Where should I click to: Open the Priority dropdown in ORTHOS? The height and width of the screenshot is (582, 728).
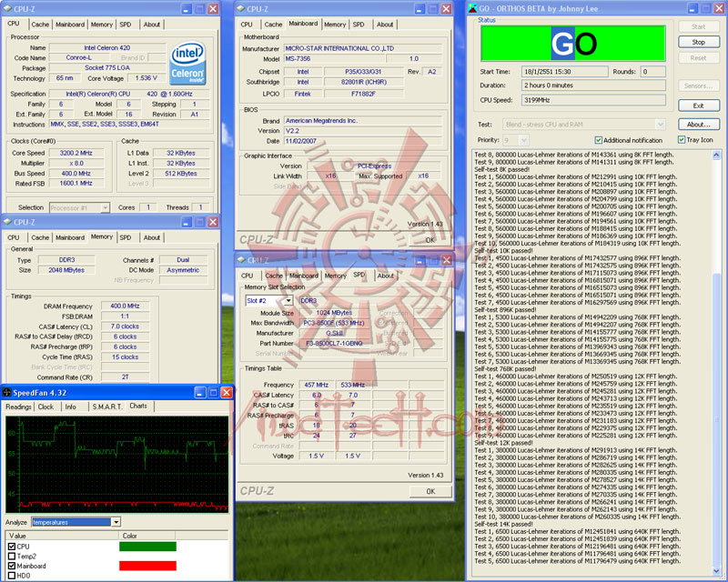524,140
